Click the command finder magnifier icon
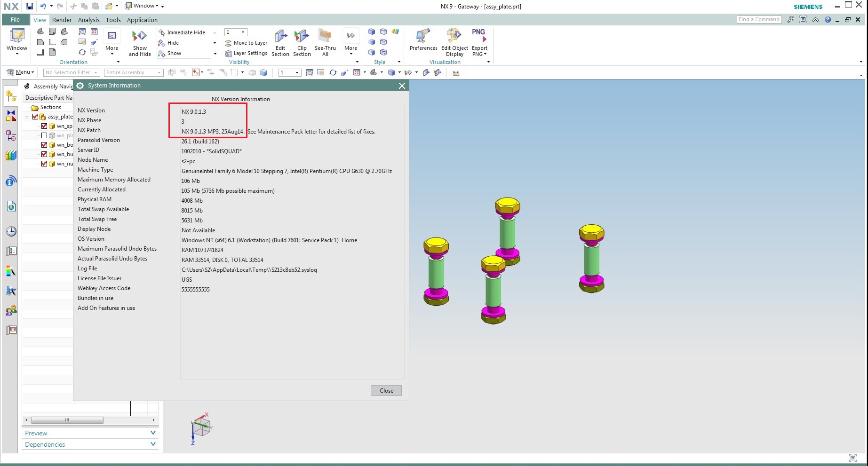Viewport: 868px width, 466px height. tap(791, 20)
